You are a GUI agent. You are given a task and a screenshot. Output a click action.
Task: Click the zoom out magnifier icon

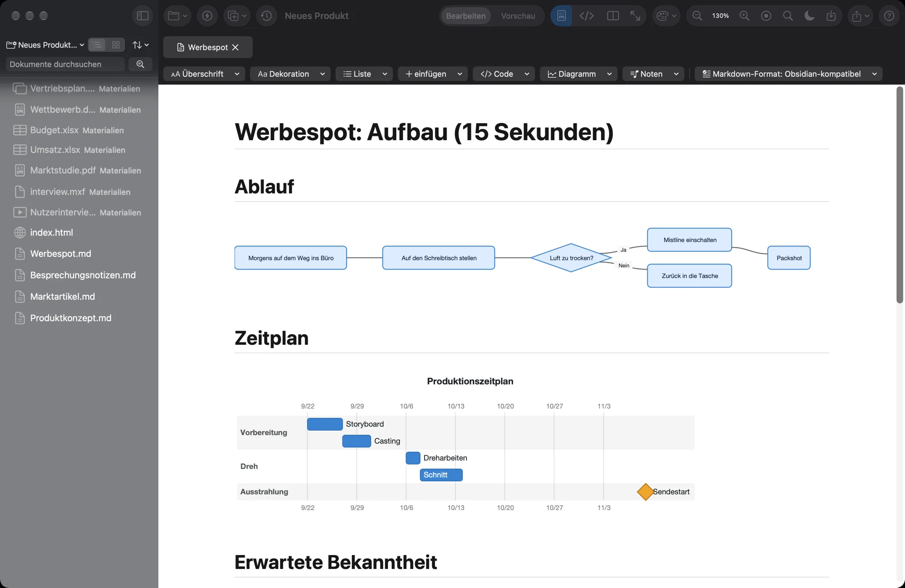(697, 16)
